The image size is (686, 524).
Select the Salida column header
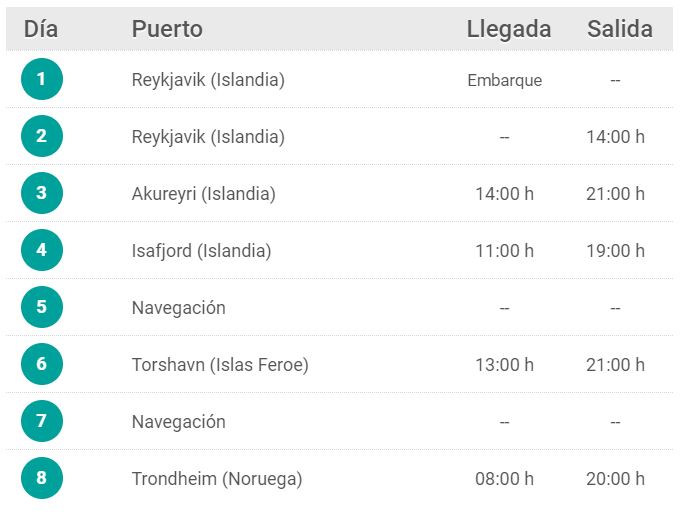tap(620, 29)
